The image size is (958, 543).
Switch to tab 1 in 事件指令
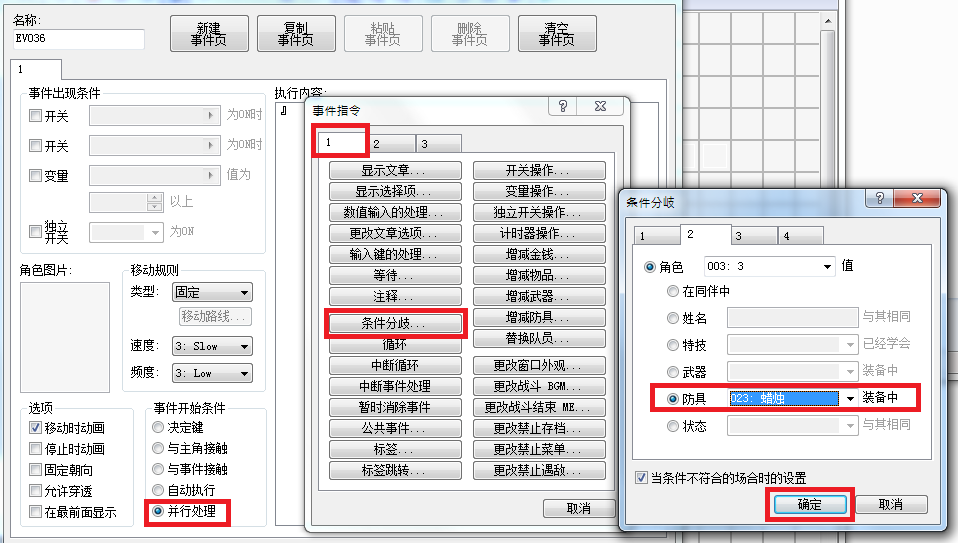tap(340, 142)
